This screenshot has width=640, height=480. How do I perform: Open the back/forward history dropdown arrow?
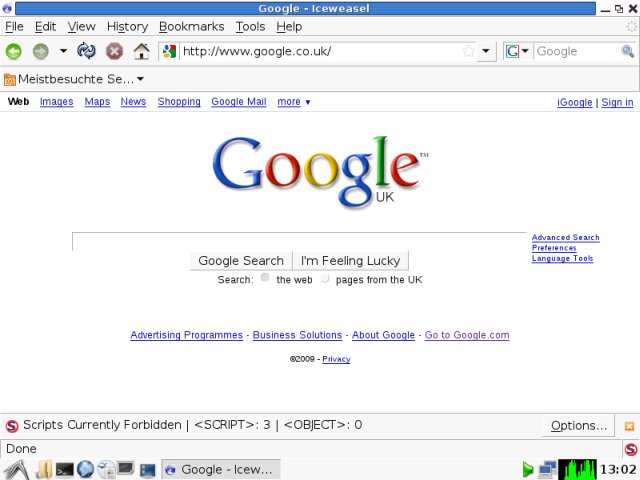click(x=63, y=51)
